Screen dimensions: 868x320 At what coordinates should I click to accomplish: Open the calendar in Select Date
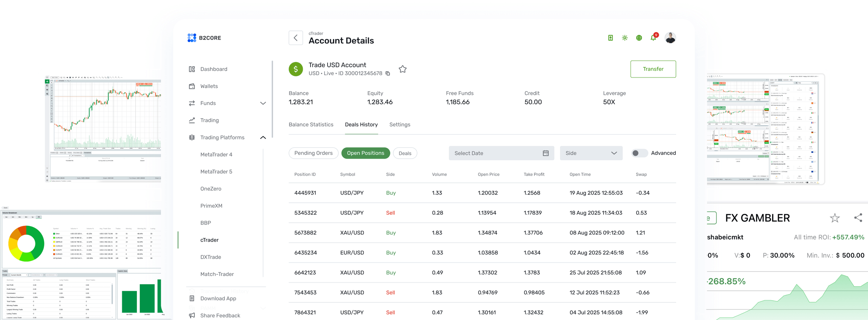pos(546,153)
